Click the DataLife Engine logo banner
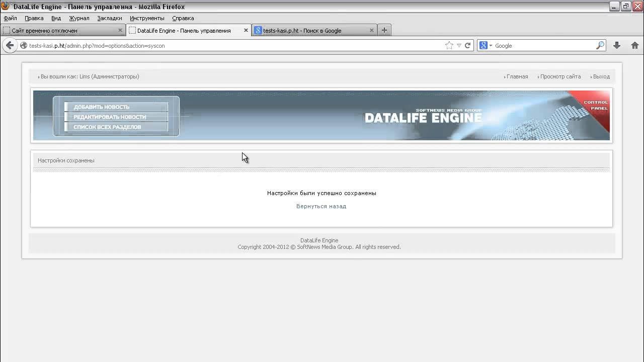 pos(423,117)
